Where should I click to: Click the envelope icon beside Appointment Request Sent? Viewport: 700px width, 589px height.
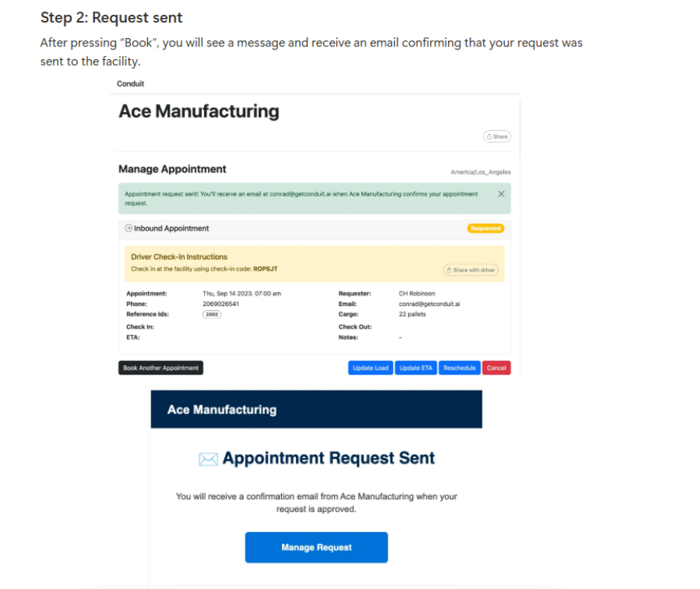click(x=208, y=460)
